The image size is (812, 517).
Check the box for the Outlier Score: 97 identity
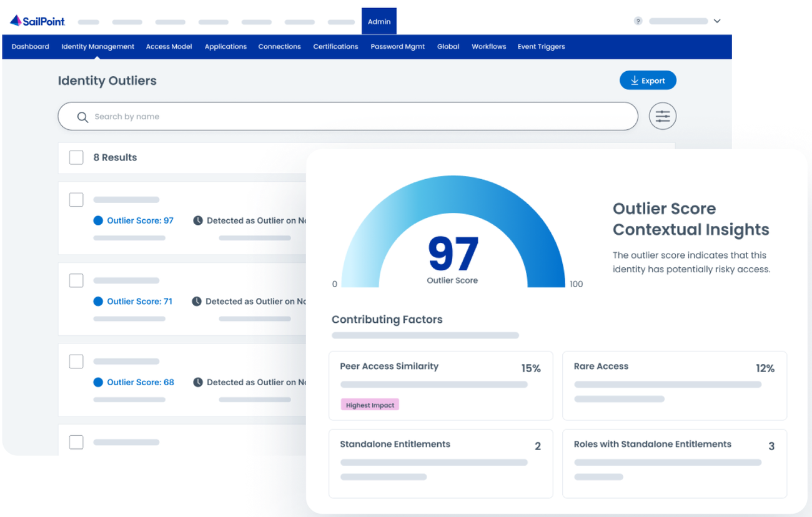tap(76, 200)
